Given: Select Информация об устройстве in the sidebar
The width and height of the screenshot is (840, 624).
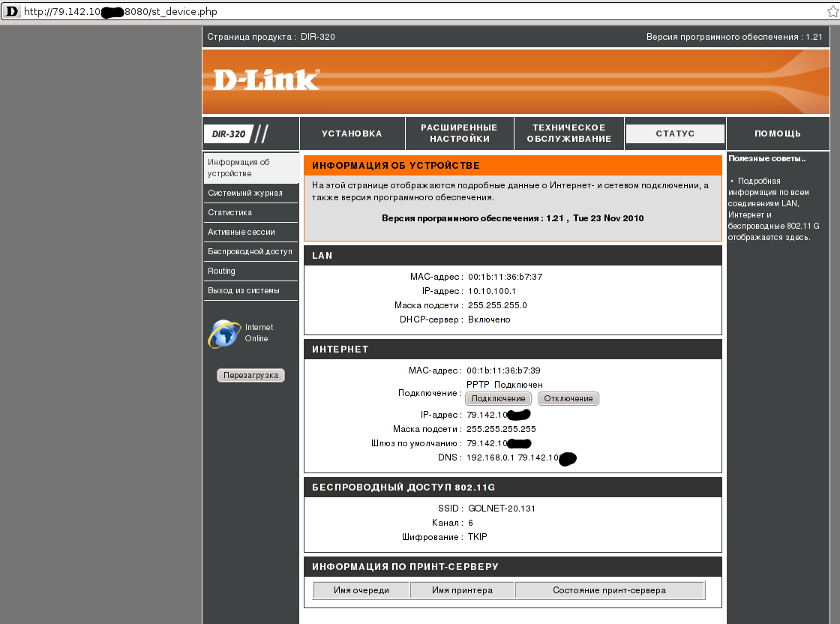Looking at the screenshot, I should coord(250,168).
